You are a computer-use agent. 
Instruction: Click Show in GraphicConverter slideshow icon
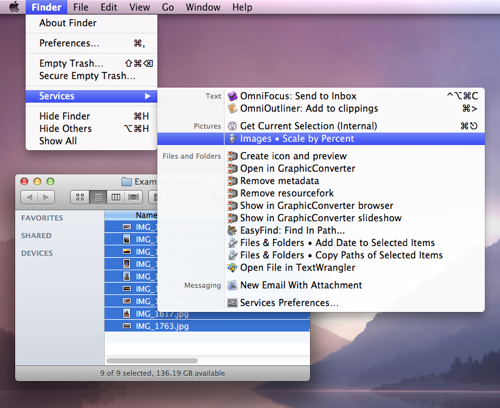232,218
